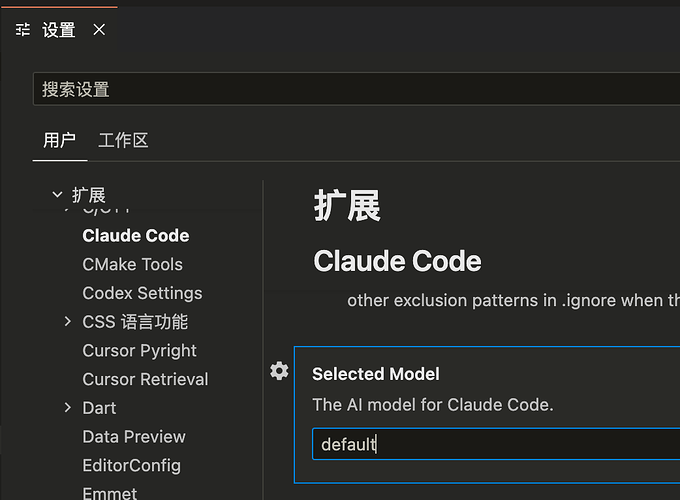Click the 搜索设置 search box
Screen dimensions: 680x500
[x=356, y=89]
